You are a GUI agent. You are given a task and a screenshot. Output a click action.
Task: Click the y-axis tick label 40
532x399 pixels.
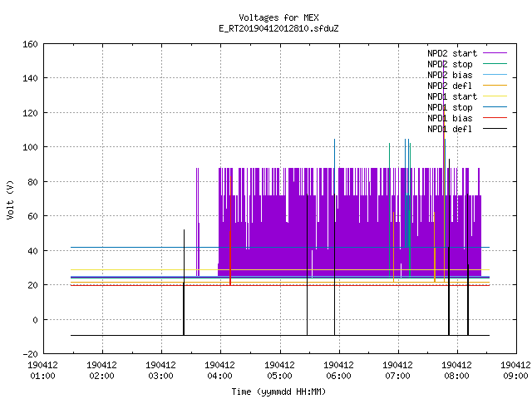point(32,251)
